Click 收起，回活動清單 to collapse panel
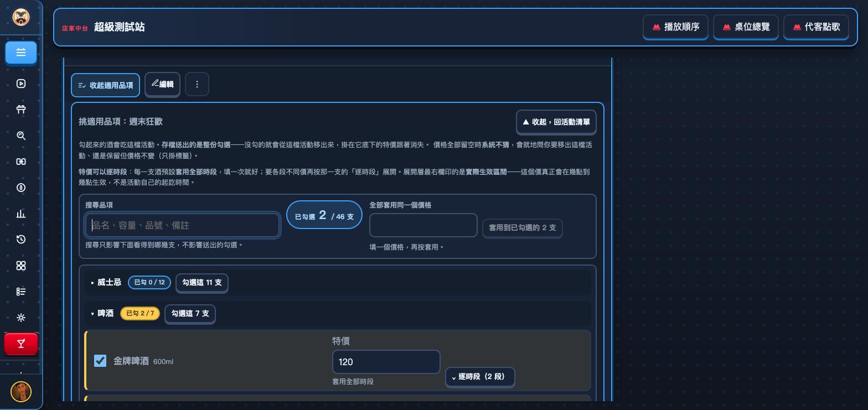The height and width of the screenshot is (410, 868). point(556,122)
